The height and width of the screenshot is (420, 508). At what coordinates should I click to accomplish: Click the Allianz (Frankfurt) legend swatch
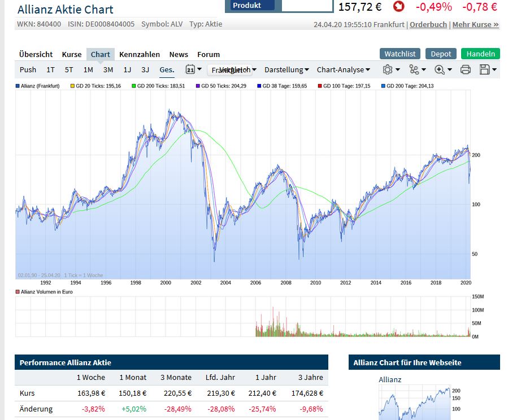coord(18,86)
